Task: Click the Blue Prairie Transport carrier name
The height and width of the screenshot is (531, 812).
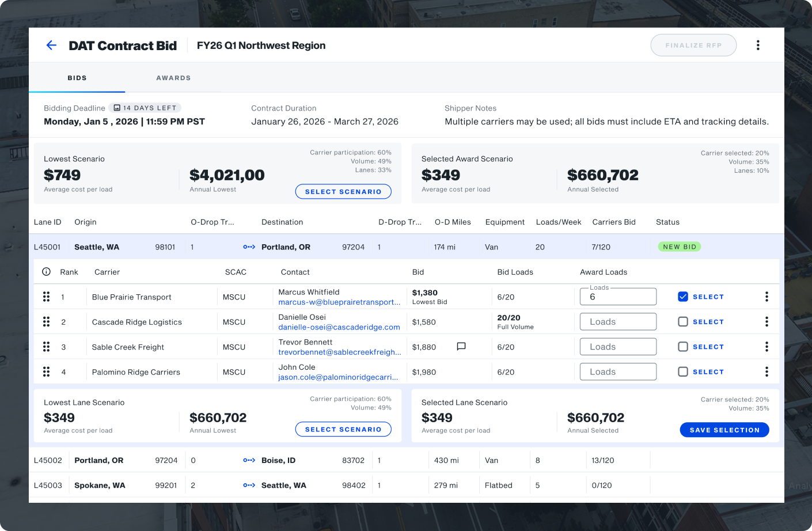Action: pyautogui.click(x=132, y=297)
